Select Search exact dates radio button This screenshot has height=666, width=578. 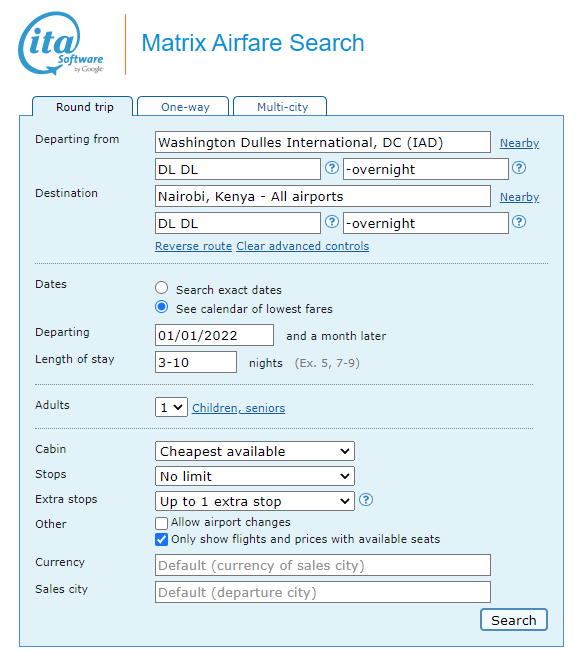tap(161, 288)
